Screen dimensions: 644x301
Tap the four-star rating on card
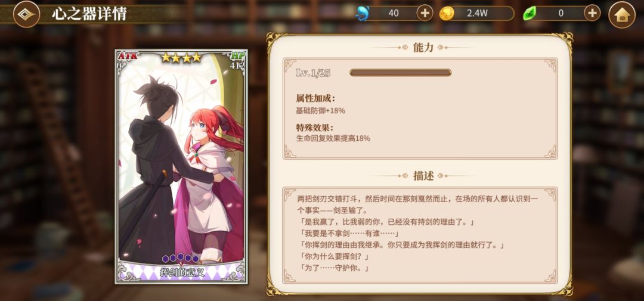[x=181, y=57]
